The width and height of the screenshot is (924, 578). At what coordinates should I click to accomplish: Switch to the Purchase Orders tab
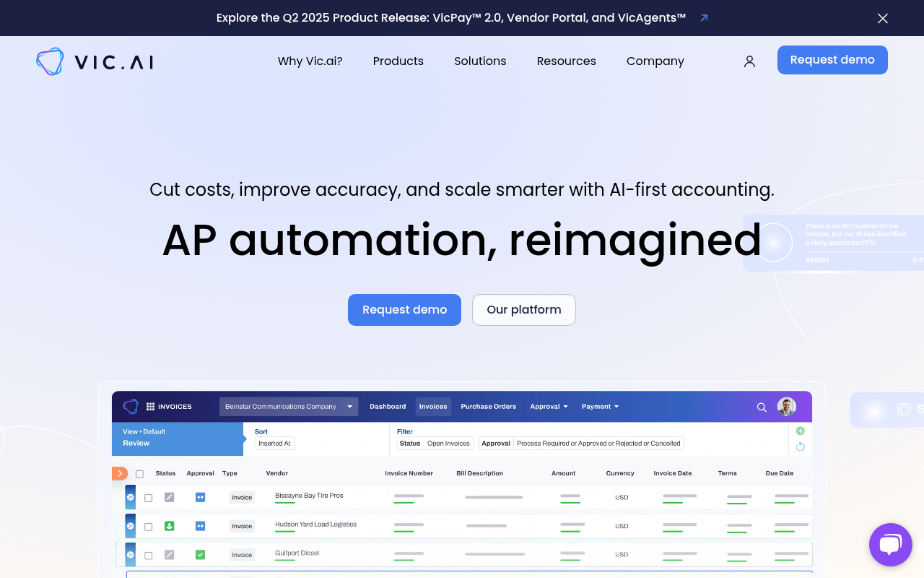coord(488,406)
